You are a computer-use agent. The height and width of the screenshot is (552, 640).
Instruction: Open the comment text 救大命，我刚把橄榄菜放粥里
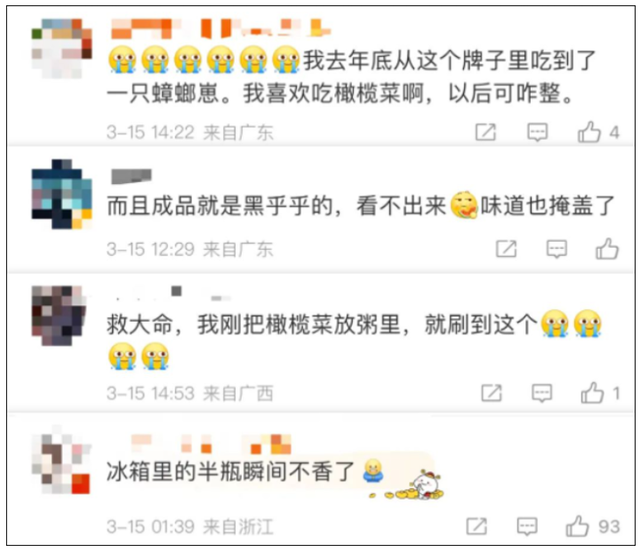[254, 325]
